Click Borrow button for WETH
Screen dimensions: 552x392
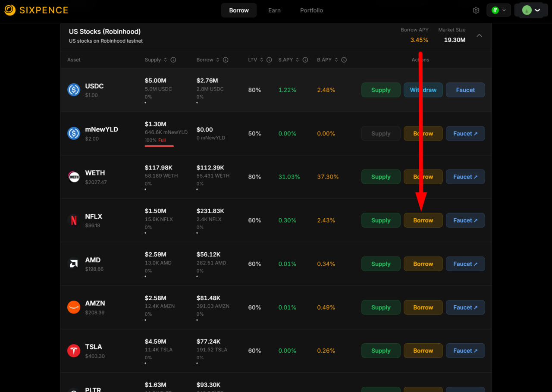423,177
